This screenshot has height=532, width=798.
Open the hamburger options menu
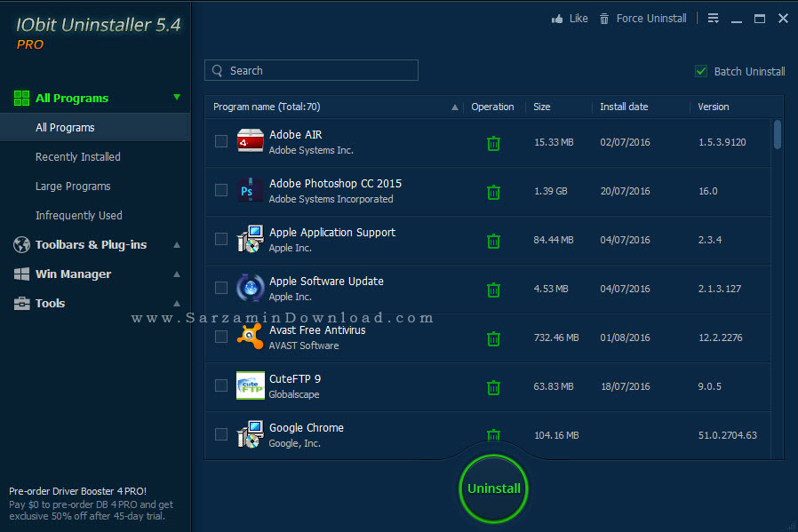(713, 19)
